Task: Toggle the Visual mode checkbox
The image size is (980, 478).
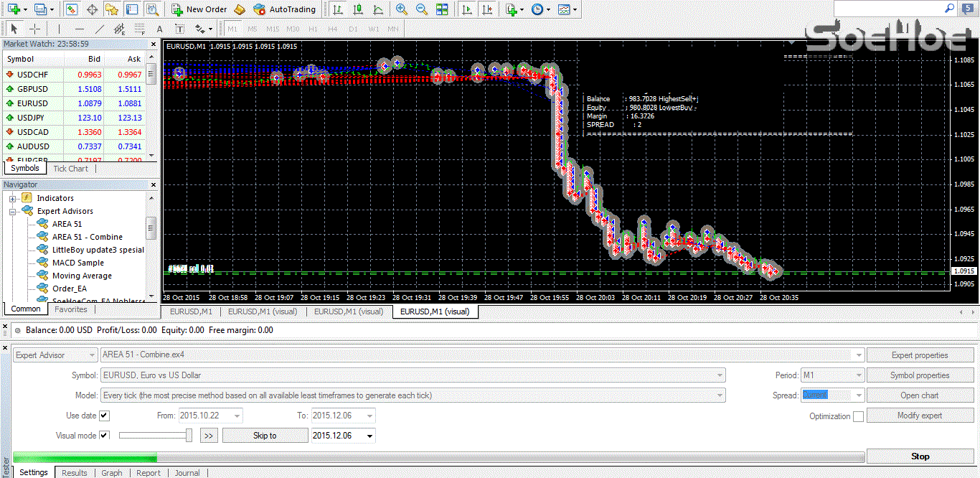Action: 104,436
